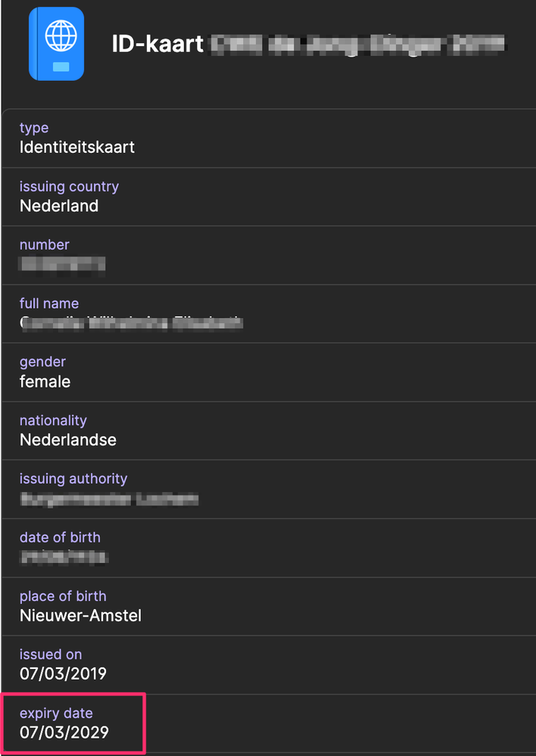Click the expiry date 07/03/2029

click(x=64, y=733)
